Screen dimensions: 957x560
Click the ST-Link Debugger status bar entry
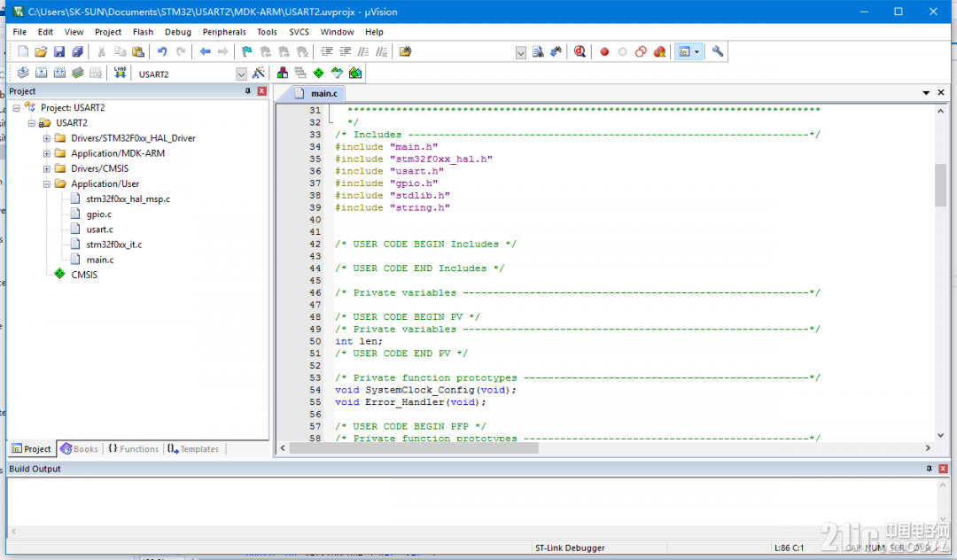click(570, 548)
